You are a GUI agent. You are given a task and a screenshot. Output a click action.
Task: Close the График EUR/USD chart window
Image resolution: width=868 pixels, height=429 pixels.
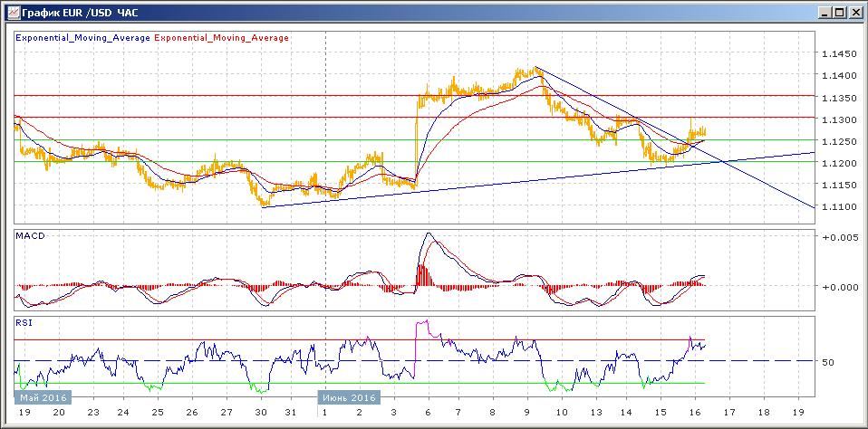click(854, 12)
